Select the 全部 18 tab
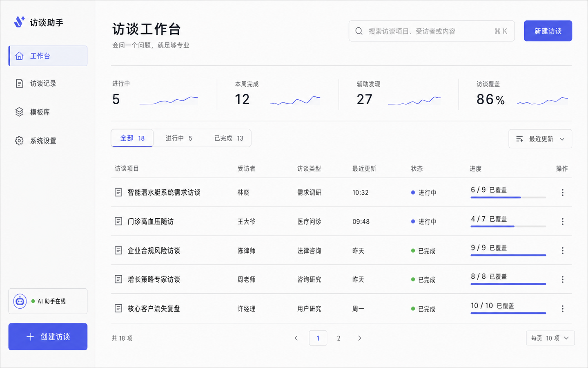 [132, 138]
